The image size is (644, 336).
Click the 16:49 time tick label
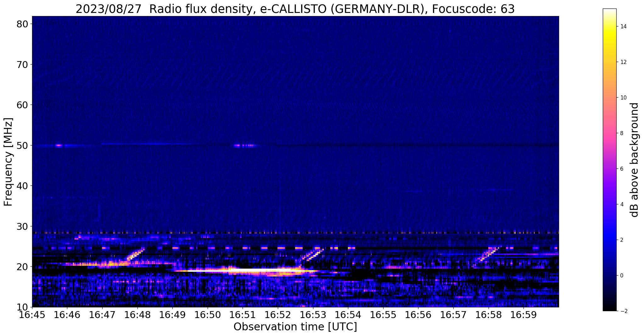(x=172, y=315)
